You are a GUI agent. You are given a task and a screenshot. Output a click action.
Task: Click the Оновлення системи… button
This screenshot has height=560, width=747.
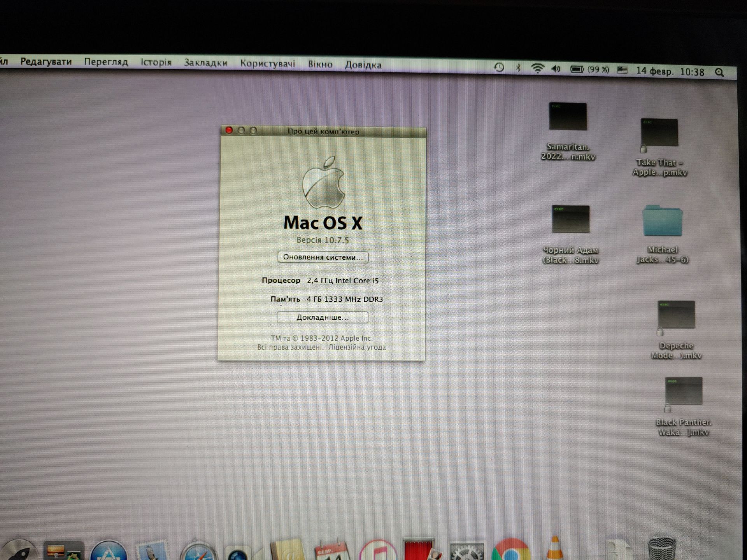point(323,257)
